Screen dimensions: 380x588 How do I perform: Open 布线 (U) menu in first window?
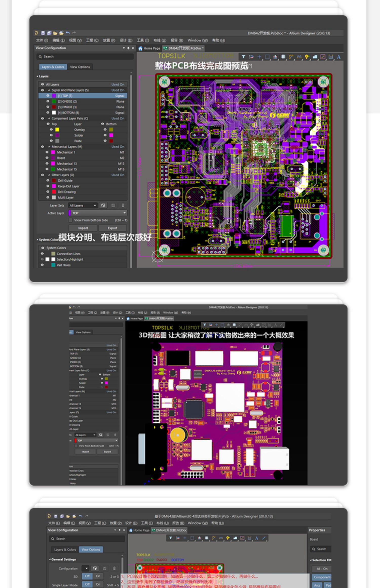[x=160, y=40]
